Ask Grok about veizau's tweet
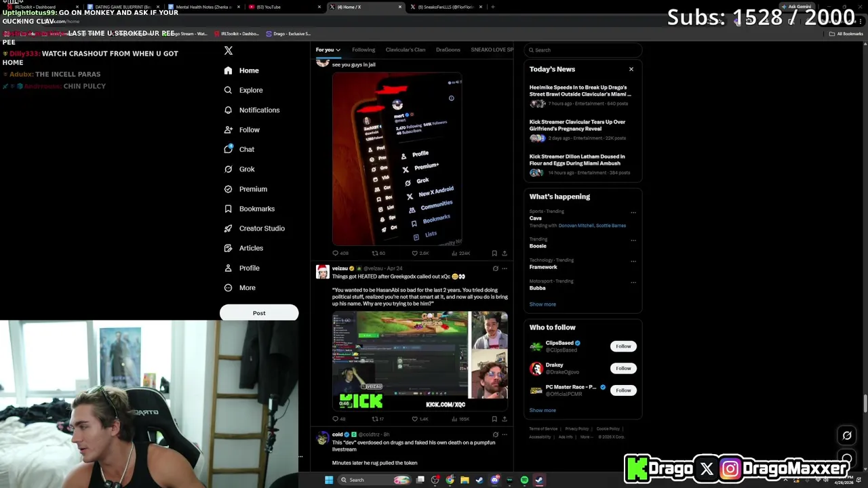 click(x=495, y=268)
